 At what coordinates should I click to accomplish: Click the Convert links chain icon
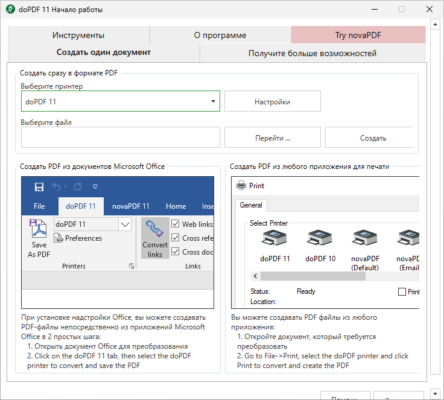click(155, 229)
